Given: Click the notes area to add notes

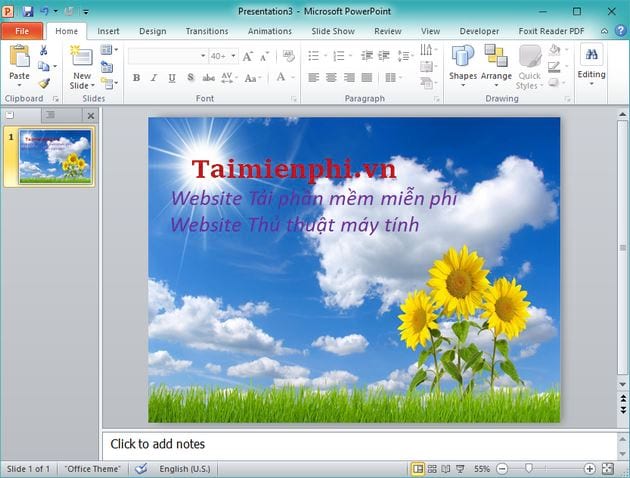Looking at the screenshot, I should [x=359, y=444].
